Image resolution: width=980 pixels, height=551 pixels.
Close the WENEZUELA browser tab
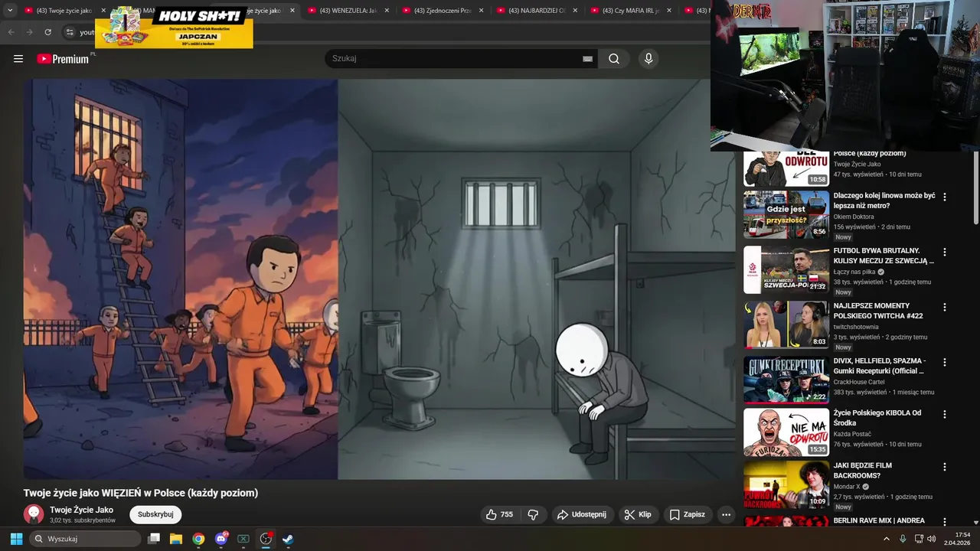(387, 11)
